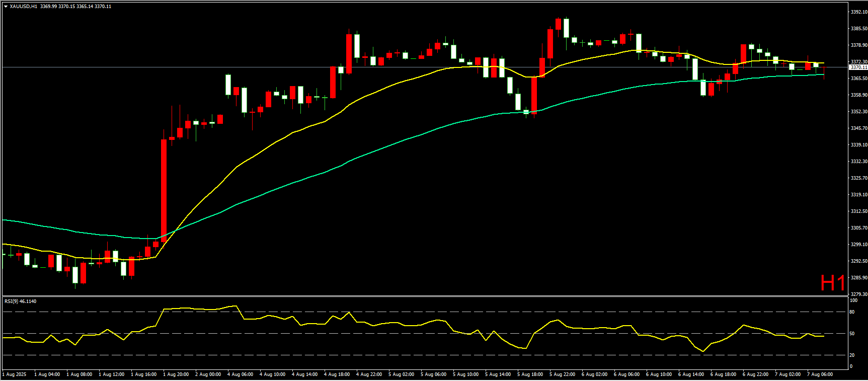This screenshot has width=868, height=381.
Task: Click the 5 Aug 22:00 time label
Action: tap(563, 374)
